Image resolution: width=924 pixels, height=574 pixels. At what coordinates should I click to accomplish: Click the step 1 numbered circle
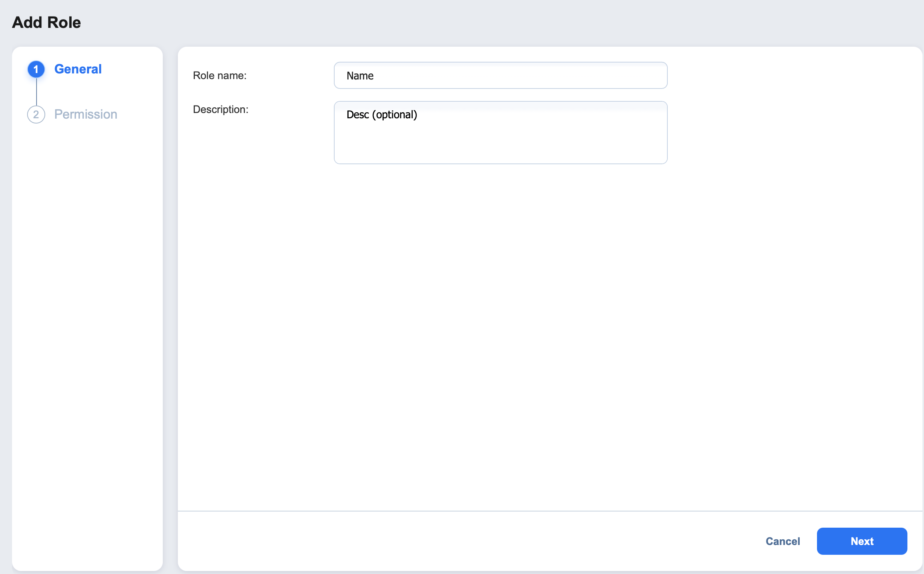[36, 69]
